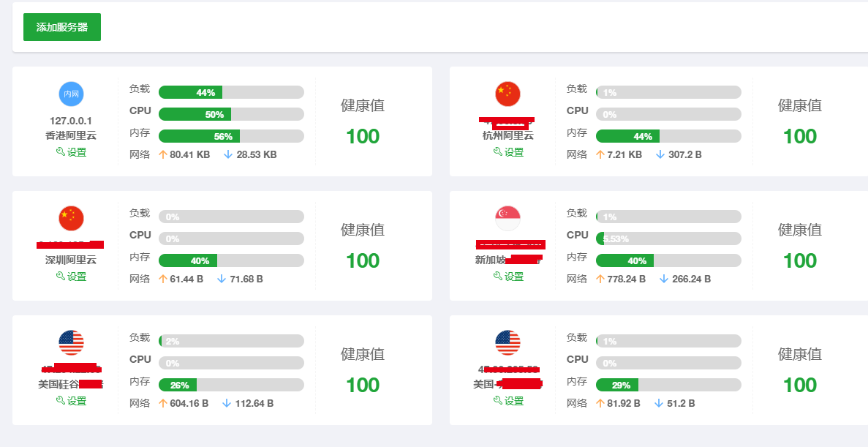
Task: Click the China flag above 杭州阿里云
Action: (x=507, y=94)
